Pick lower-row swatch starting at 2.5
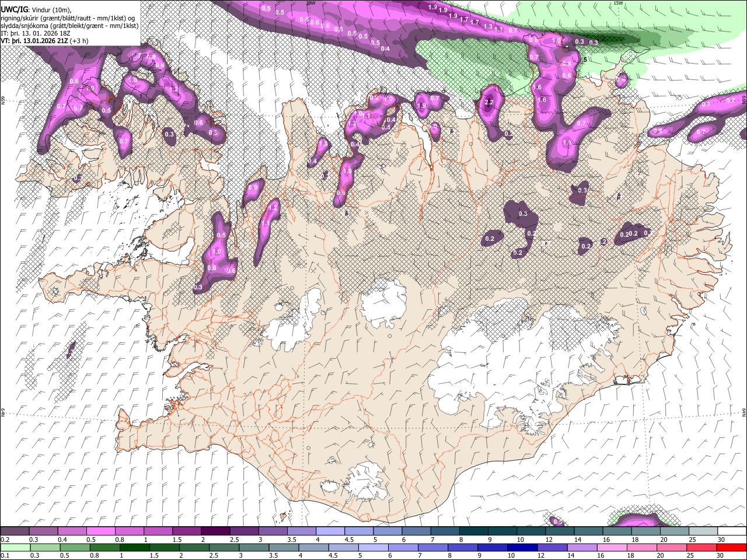Viewport: 747px width, 560px height. pos(224,547)
